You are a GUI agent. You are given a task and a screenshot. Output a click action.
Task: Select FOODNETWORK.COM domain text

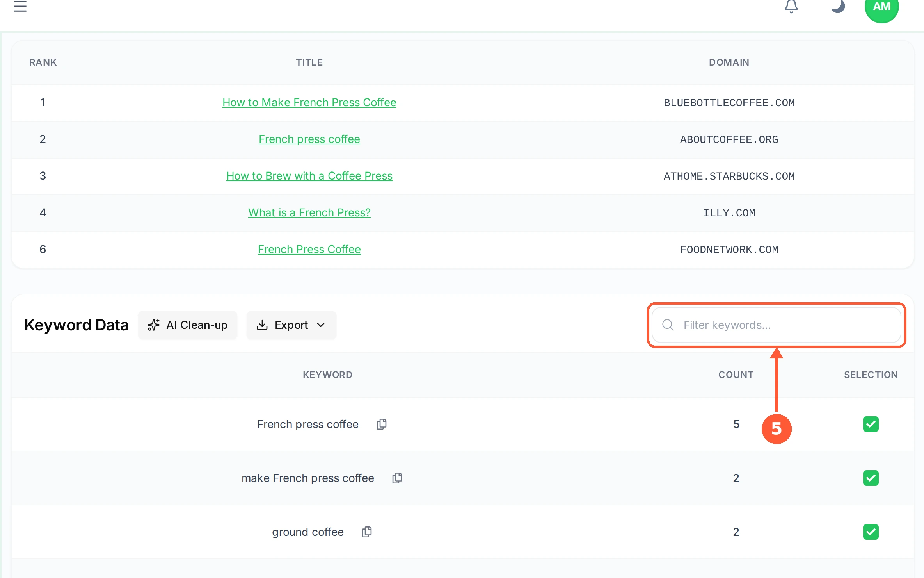(729, 250)
